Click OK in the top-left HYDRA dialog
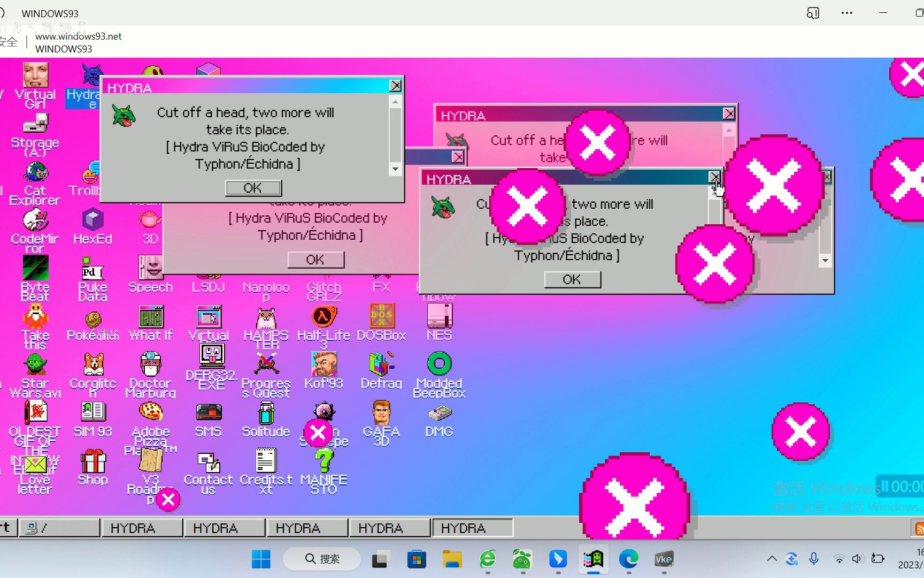924x578 pixels. 253,188
